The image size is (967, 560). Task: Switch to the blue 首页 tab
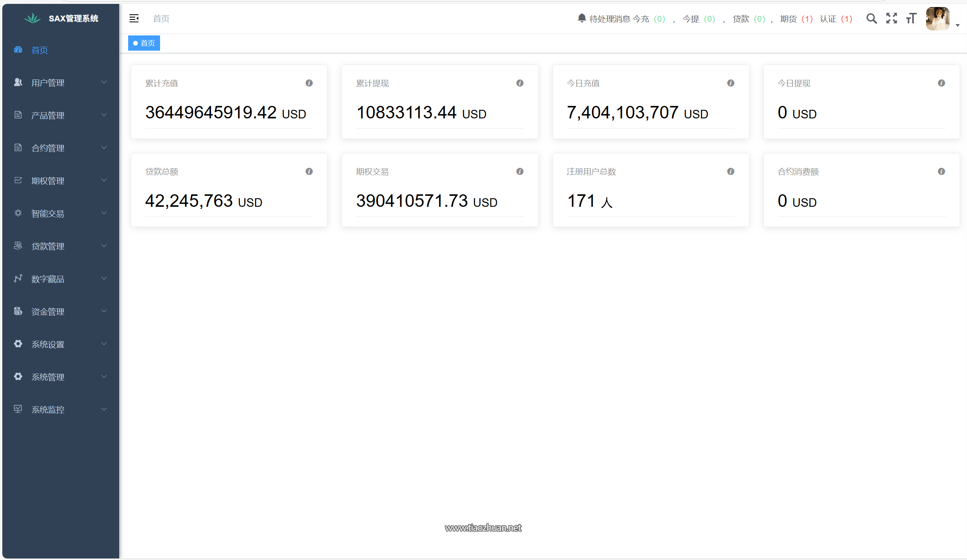(x=144, y=43)
